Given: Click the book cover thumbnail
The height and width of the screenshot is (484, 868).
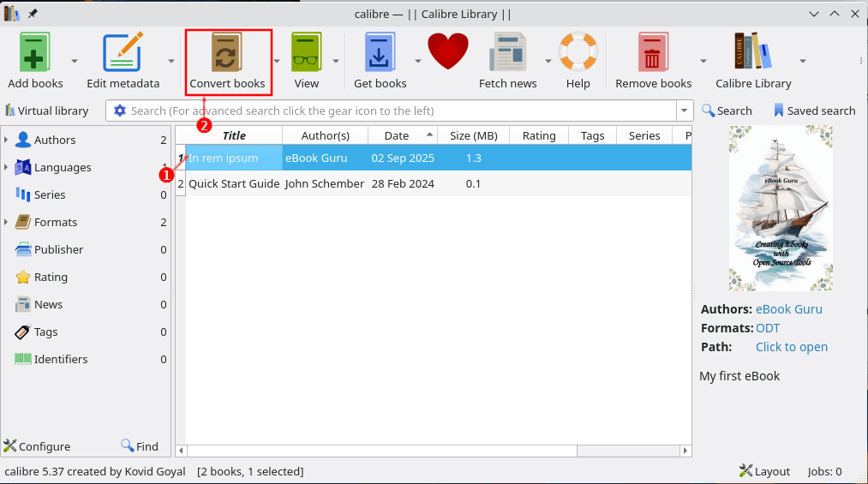Looking at the screenshot, I should coord(780,208).
